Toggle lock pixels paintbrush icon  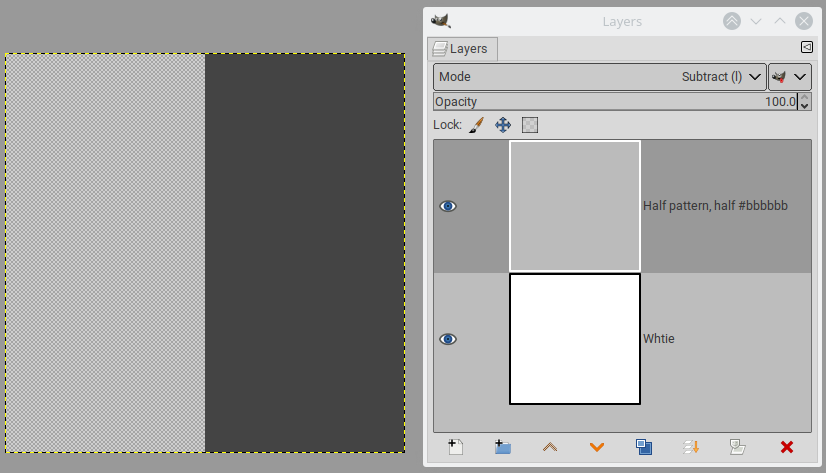coord(476,125)
